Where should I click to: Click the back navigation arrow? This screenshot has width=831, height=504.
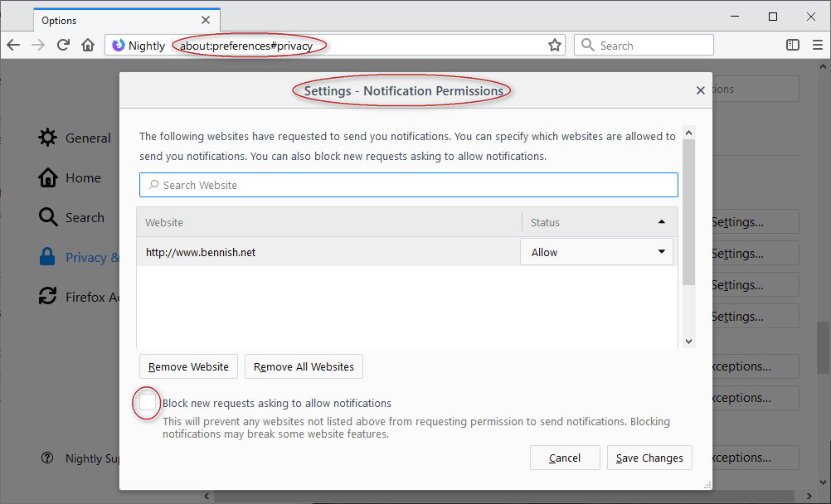click(x=14, y=45)
